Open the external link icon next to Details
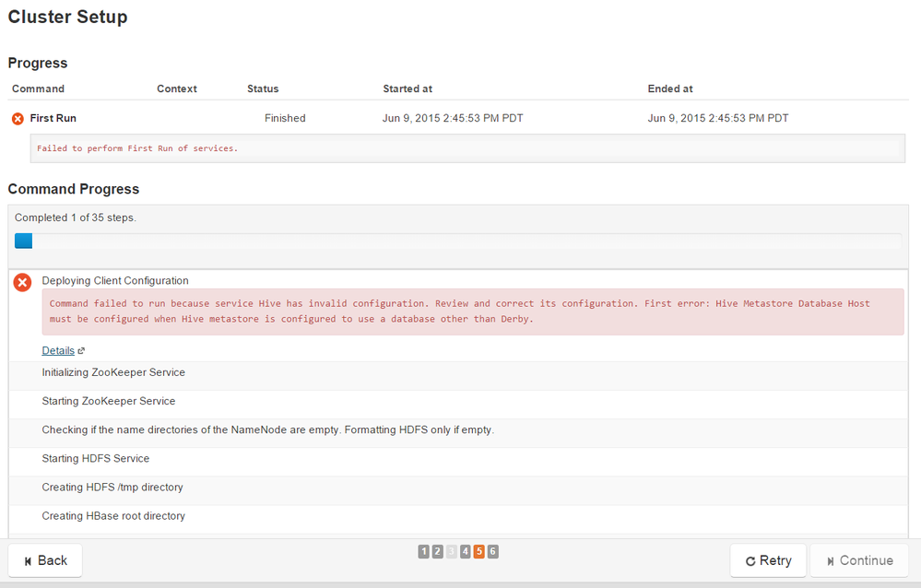The image size is (921, 588). pyautogui.click(x=80, y=350)
